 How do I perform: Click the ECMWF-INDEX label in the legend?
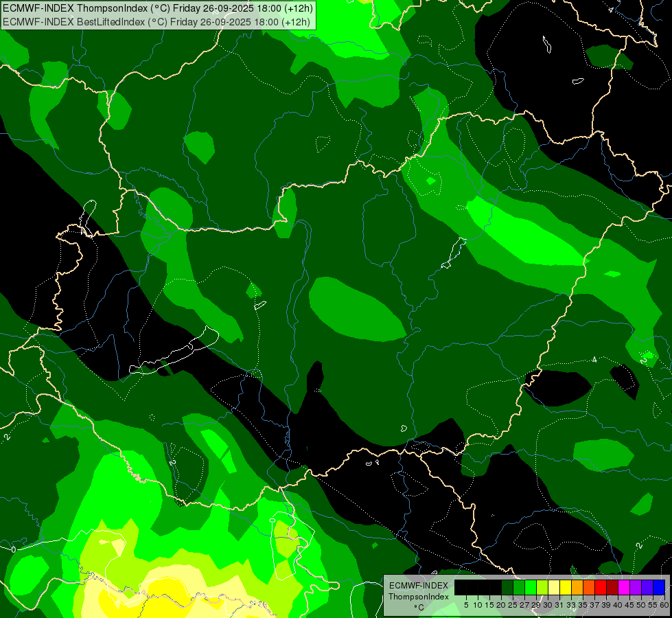point(418,586)
